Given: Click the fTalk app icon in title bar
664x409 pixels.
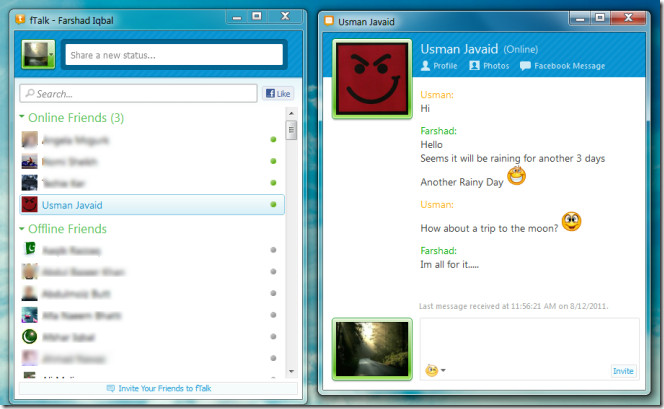Looking at the screenshot, I should [x=19, y=20].
